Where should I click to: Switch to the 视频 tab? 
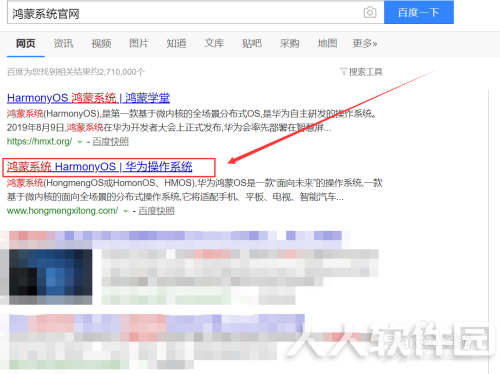tap(101, 43)
